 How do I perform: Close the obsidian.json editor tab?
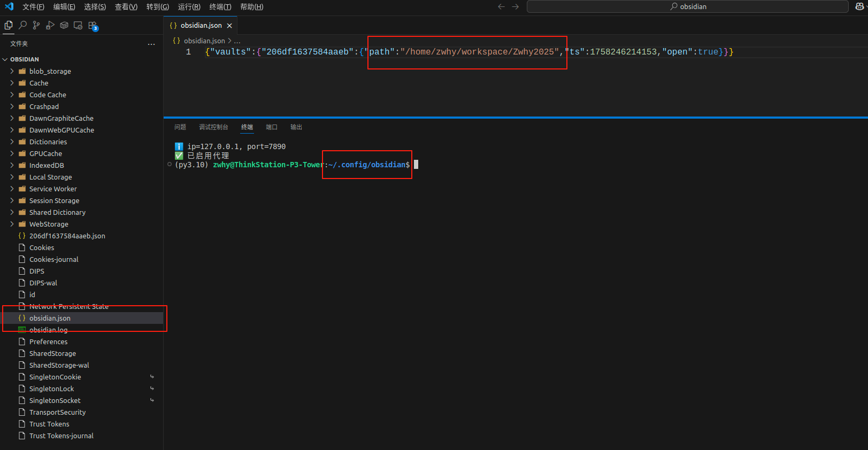(229, 26)
